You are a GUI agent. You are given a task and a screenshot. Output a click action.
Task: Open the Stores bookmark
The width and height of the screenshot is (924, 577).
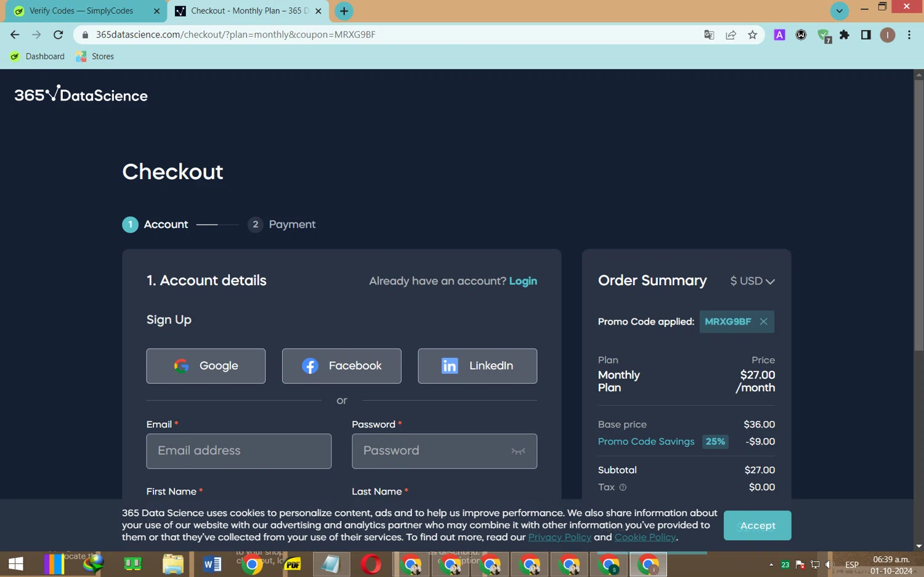click(95, 56)
